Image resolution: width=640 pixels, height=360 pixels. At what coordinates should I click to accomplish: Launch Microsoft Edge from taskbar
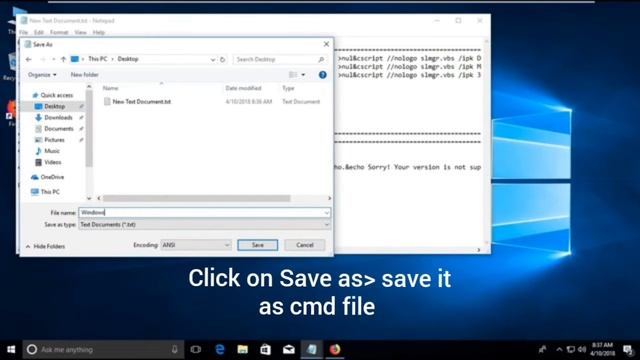[x=220, y=349]
